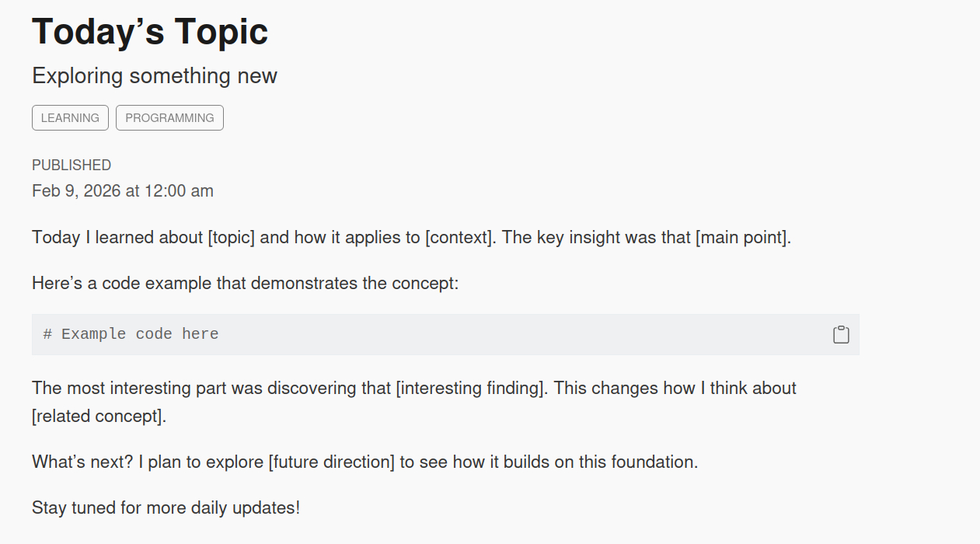
Task: Click the [future direction] placeholder text
Action: click(x=331, y=462)
